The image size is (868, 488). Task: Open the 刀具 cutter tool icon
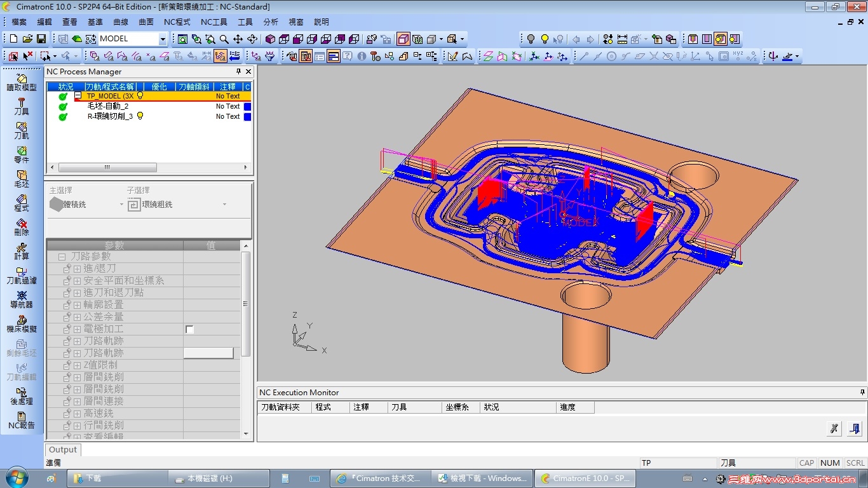pyautogui.click(x=22, y=107)
